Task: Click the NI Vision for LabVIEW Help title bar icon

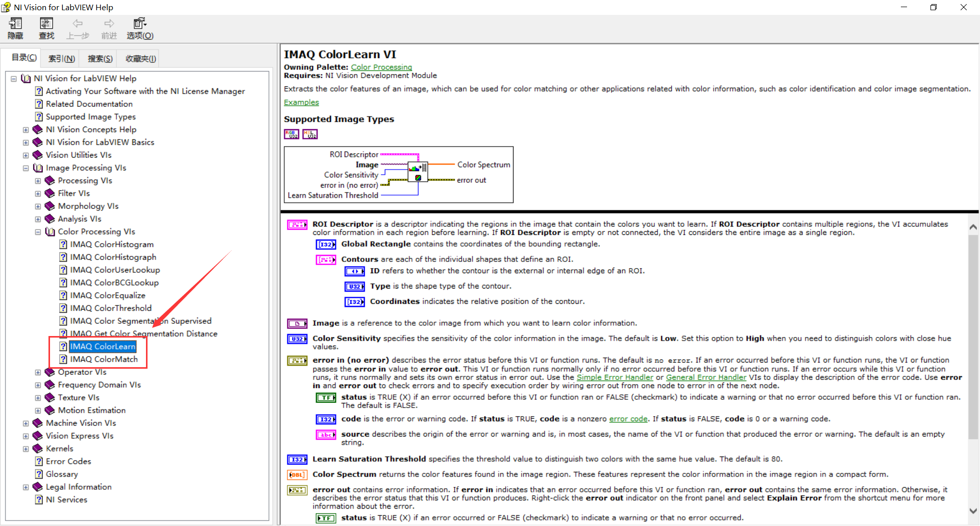Action: click(6, 7)
